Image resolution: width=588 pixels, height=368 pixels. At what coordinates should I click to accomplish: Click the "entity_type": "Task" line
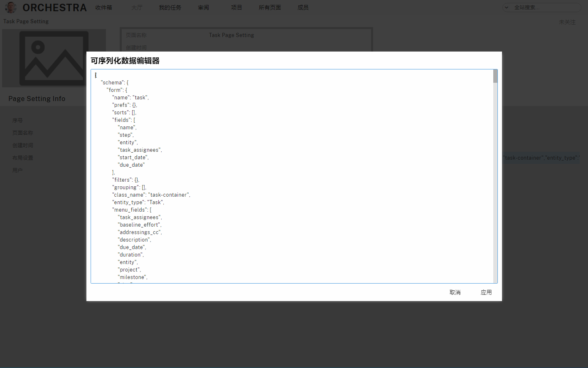point(138,203)
